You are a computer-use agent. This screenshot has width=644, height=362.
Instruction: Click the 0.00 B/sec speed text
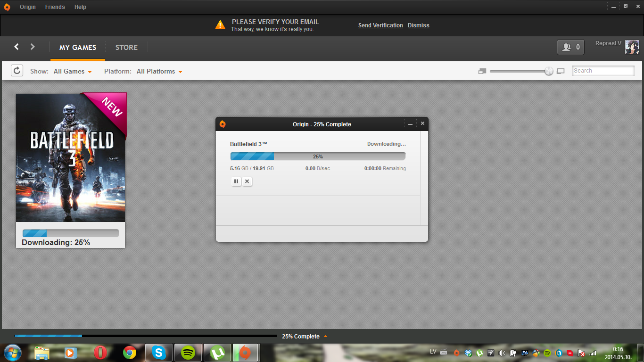[x=318, y=168]
